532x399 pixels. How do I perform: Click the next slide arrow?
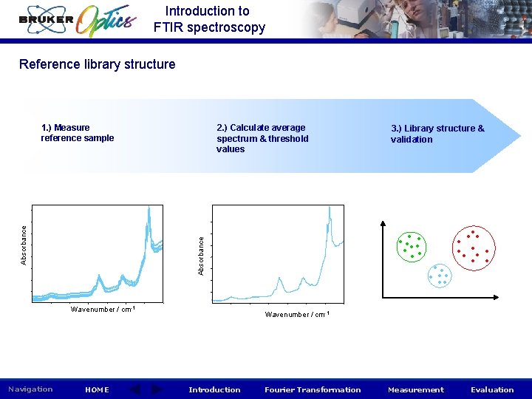tap(157, 389)
